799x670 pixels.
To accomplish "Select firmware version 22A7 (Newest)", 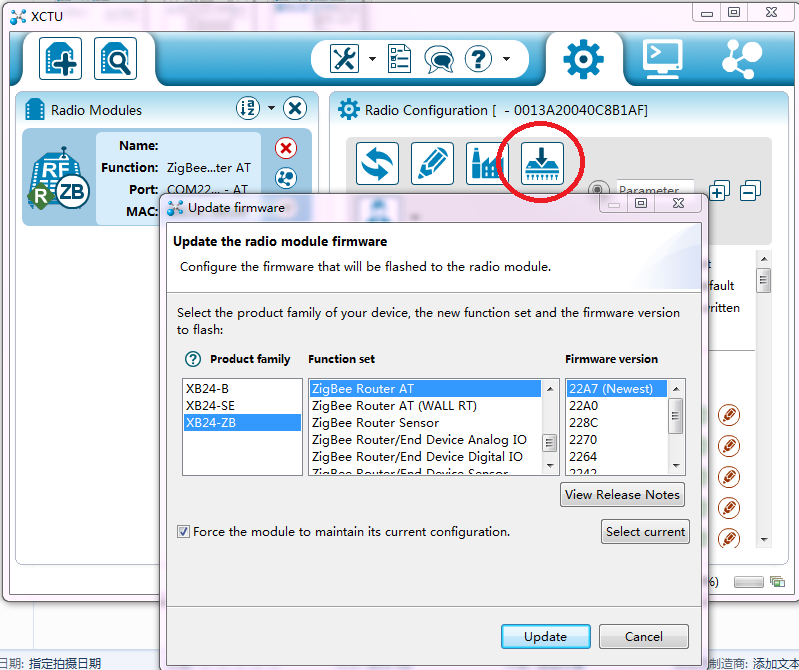I will coord(617,389).
